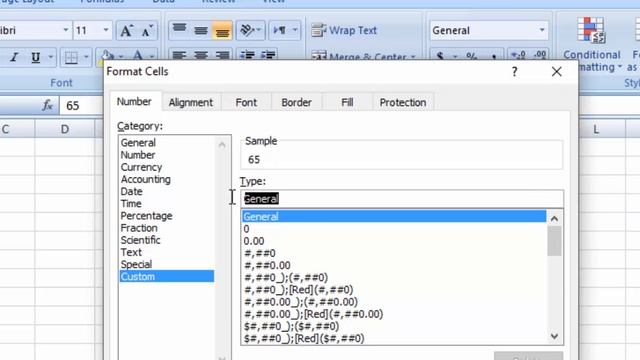Select column L header
The height and width of the screenshot is (360, 640).
[x=596, y=130]
